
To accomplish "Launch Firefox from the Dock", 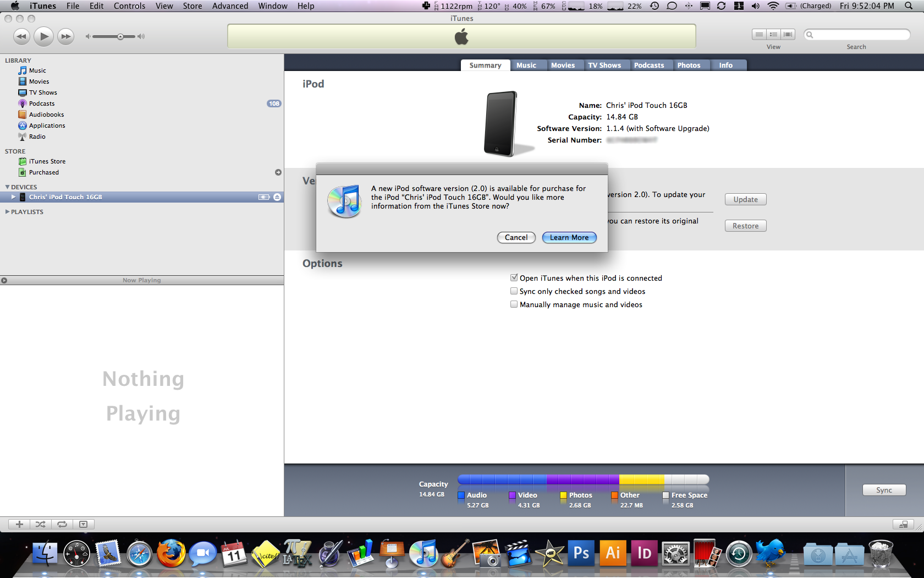I will [171, 553].
